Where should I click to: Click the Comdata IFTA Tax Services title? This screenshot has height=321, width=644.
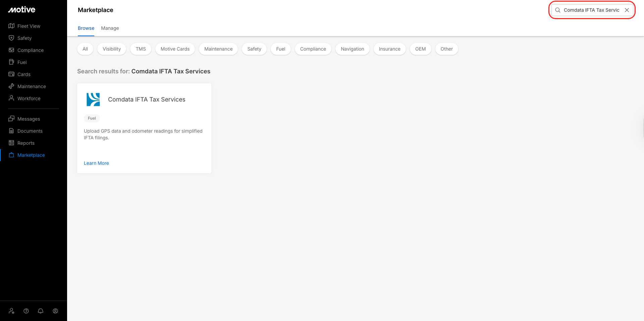coord(147,100)
